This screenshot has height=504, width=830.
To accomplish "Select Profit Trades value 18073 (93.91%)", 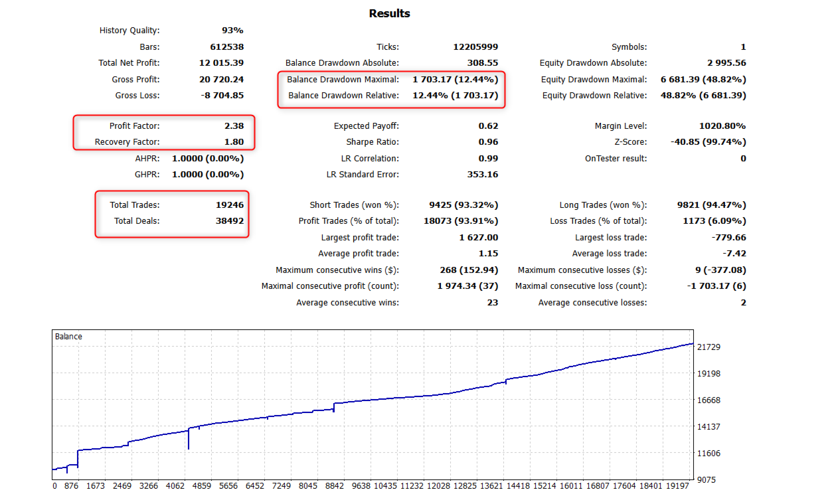I will tap(461, 221).
